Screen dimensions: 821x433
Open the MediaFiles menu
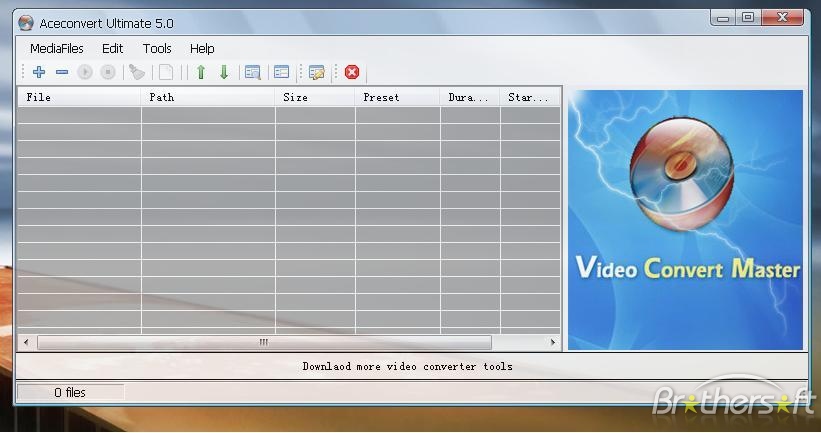[57, 49]
